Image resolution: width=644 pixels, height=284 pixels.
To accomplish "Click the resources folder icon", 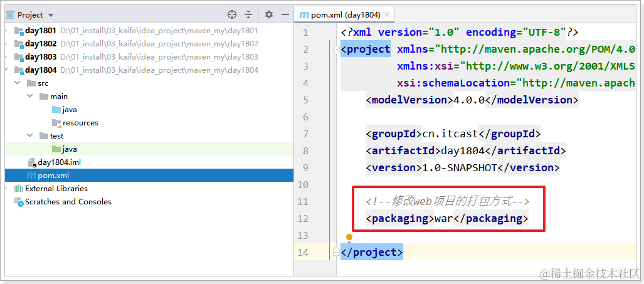I will 56,123.
